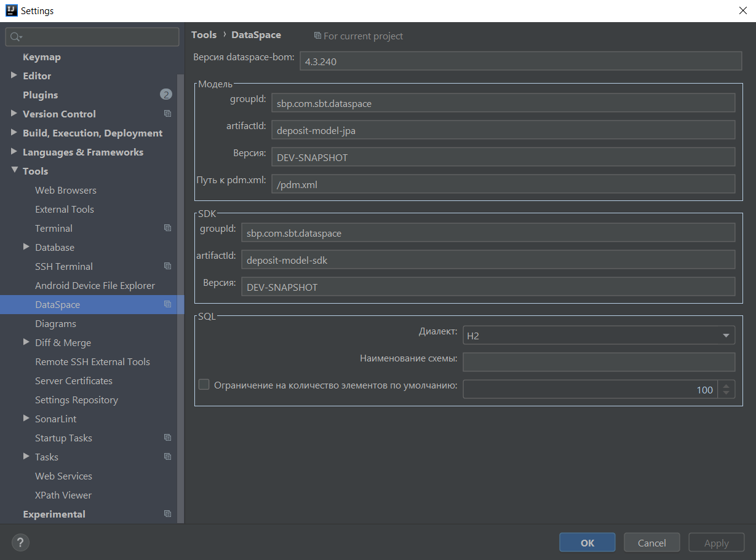The height and width of the screenshot is (560, 756).
Task: Open the Keymap settings page
Action: [42, 57]
